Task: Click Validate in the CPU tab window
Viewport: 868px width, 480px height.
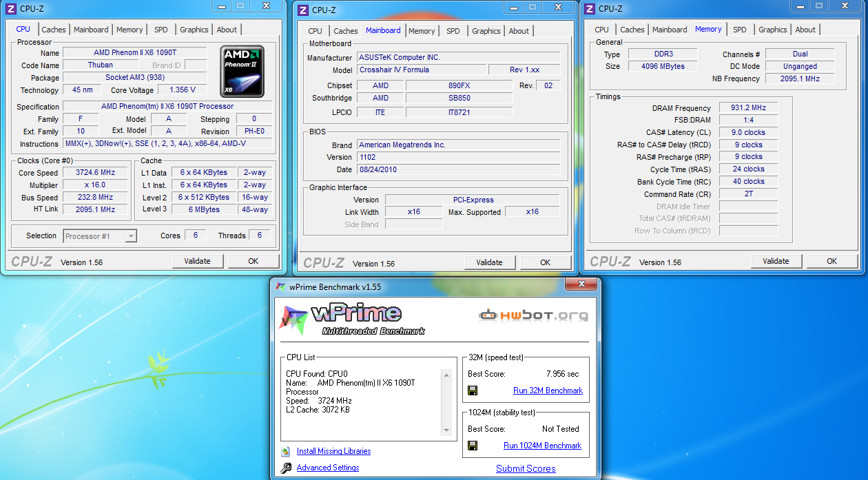Action: (198, 261)
